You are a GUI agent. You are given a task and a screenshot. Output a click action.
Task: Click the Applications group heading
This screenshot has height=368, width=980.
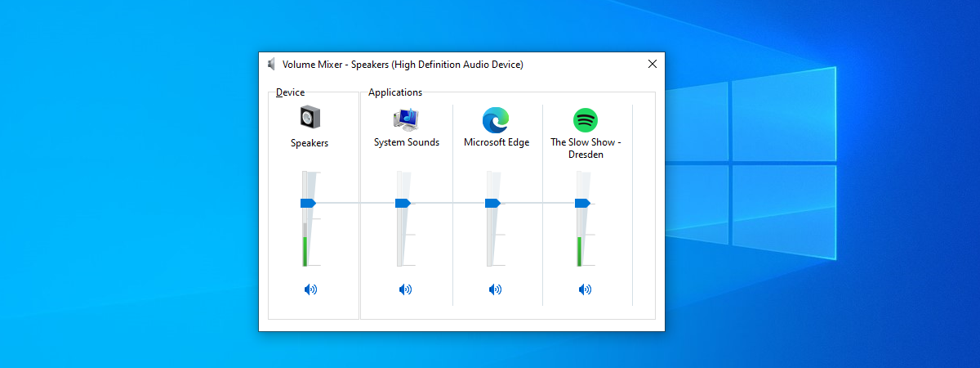(395, 92)
